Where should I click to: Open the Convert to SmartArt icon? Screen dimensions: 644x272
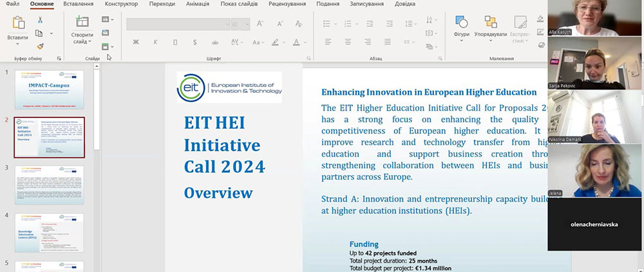pos(429,46)
